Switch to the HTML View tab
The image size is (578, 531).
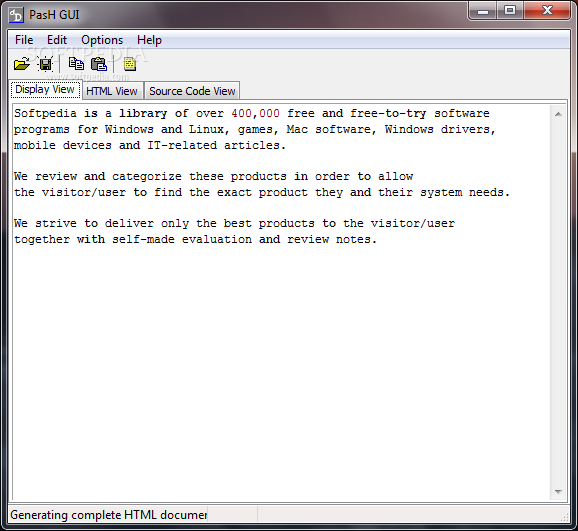(112, 91)
